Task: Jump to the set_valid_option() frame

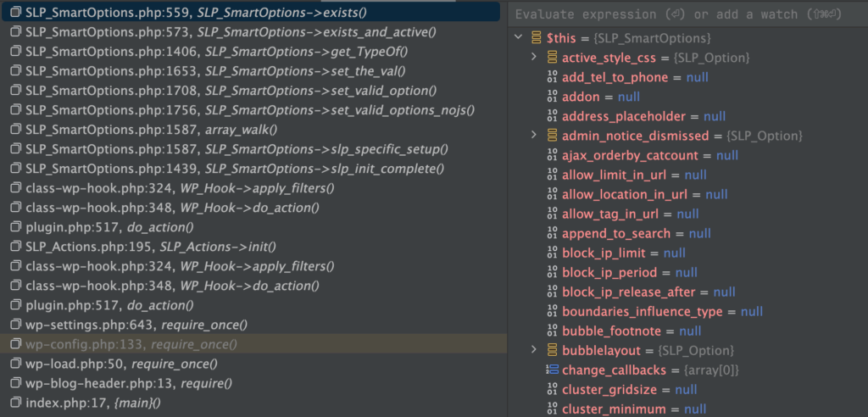Action: tap(254, 91)
